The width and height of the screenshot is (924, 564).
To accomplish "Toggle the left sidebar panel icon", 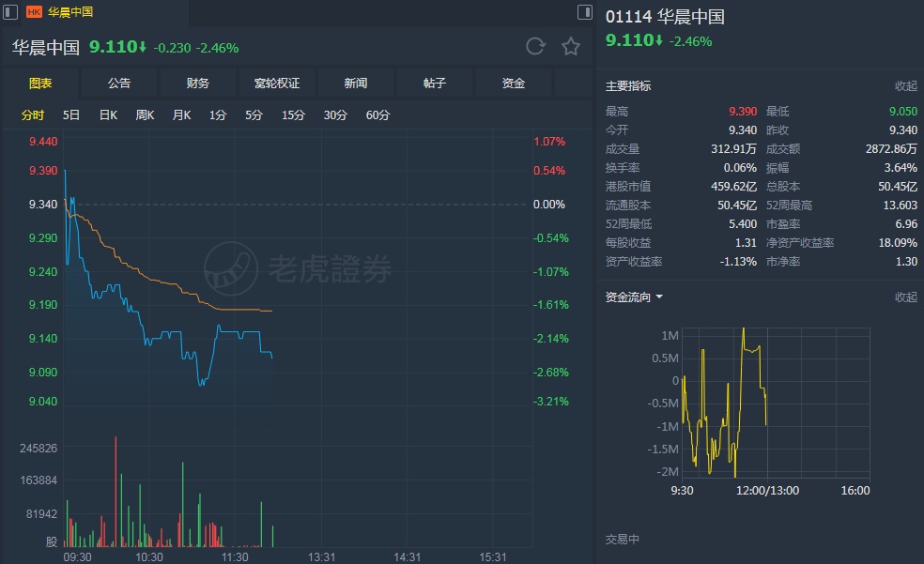I will pyautogui.click(x=8, y=12).
